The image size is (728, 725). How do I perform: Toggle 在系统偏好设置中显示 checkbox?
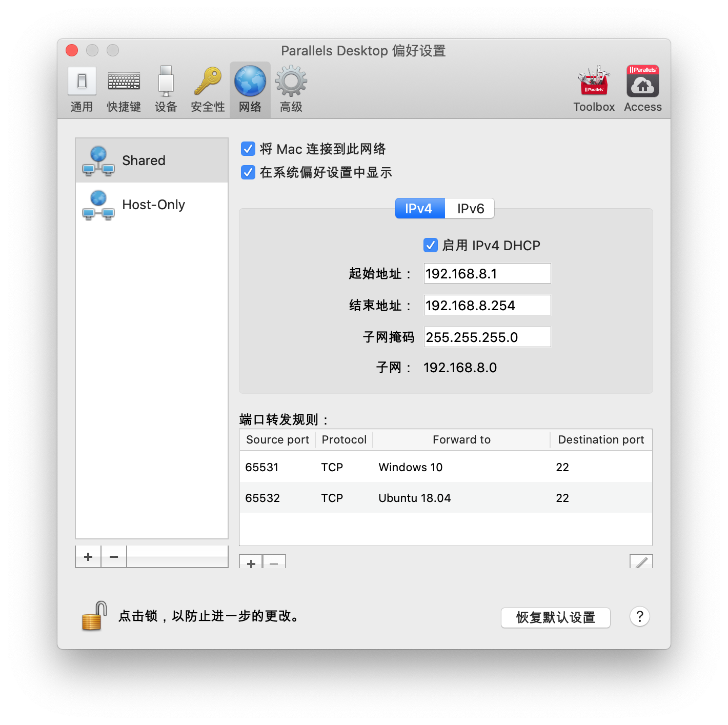click(248, 172)
